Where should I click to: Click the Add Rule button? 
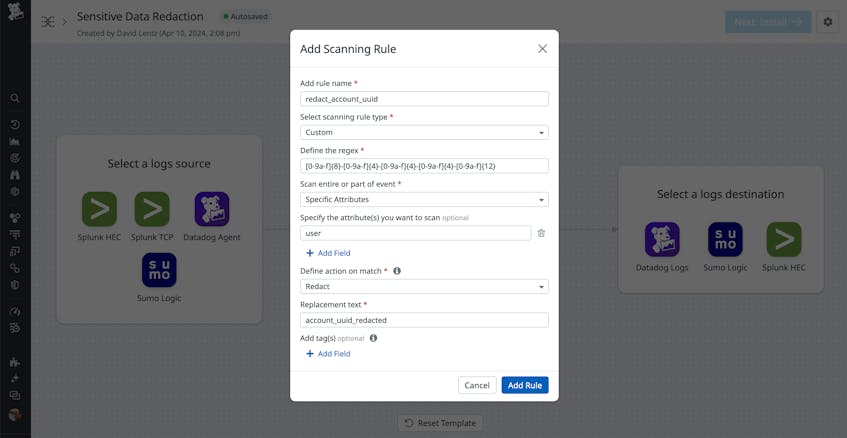coord(525,385)
